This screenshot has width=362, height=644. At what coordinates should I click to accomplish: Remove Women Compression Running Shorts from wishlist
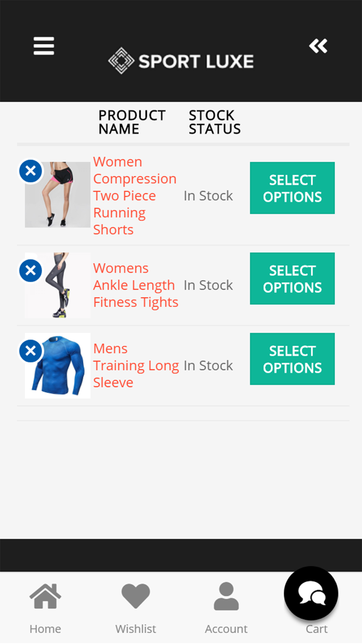click(31, 171)
